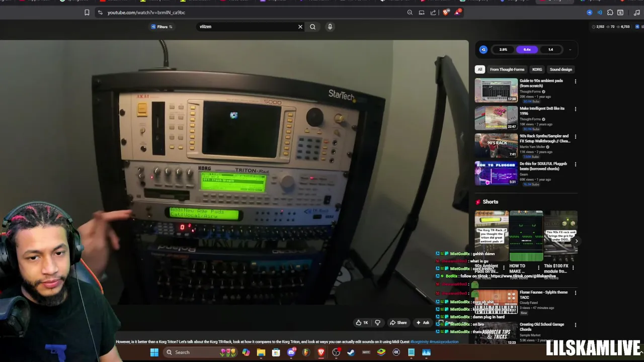Open Notepad icon in taskbar
The image size is (644, 362).
point(411,352)
